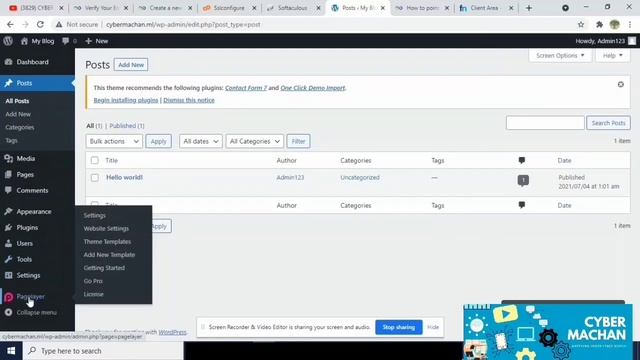This screenshot has height=360, width=640.
Task: Click Dismiss this notice link
Action: pyautogui.click(x=189, y=100)
